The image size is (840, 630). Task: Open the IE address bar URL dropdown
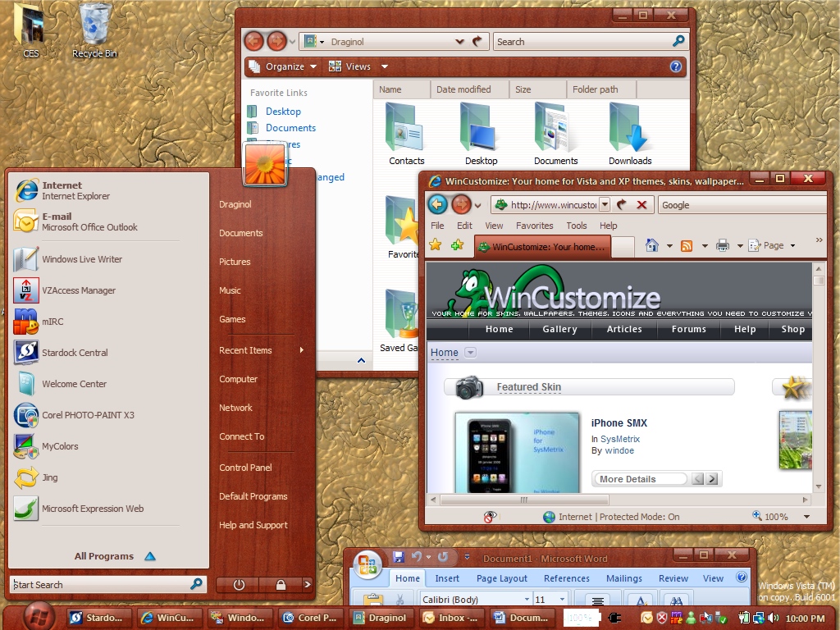[605, 204]
